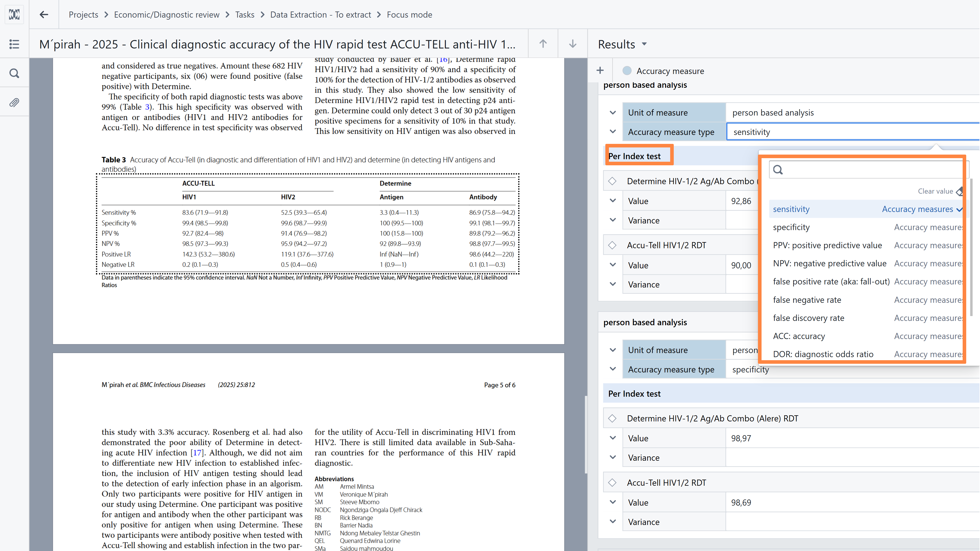Expand the second Unit of measure chevron
This screenshot has width=980, height=551.
click(612, 350)
